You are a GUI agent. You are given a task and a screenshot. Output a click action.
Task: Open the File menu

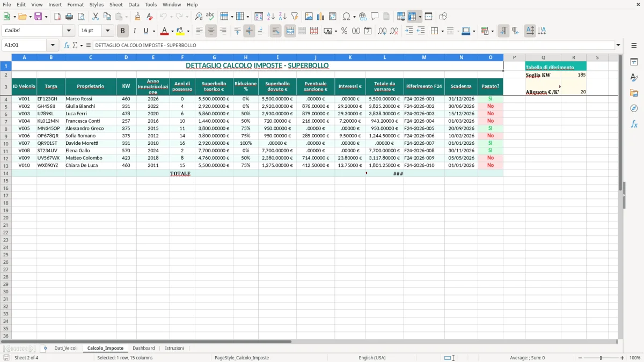click(7, 4)
